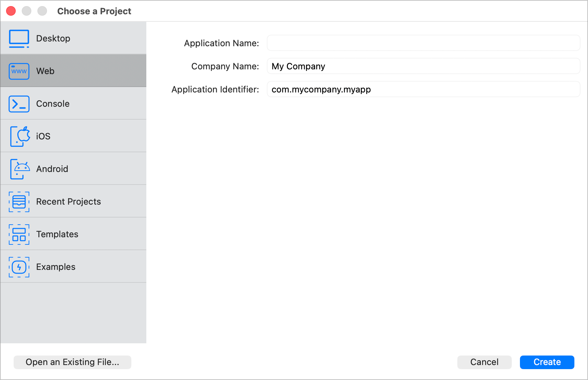Click the iOS Apple device icon

pyautogui.click(x=20, y=136)
